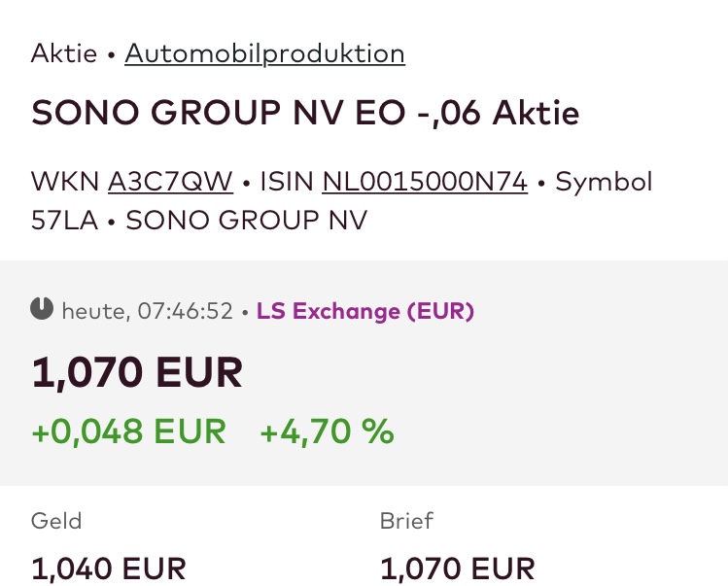Click the WKN label text
Viewport: 728px width, 586px height.
pyautogui.click(x=64, y=182)
